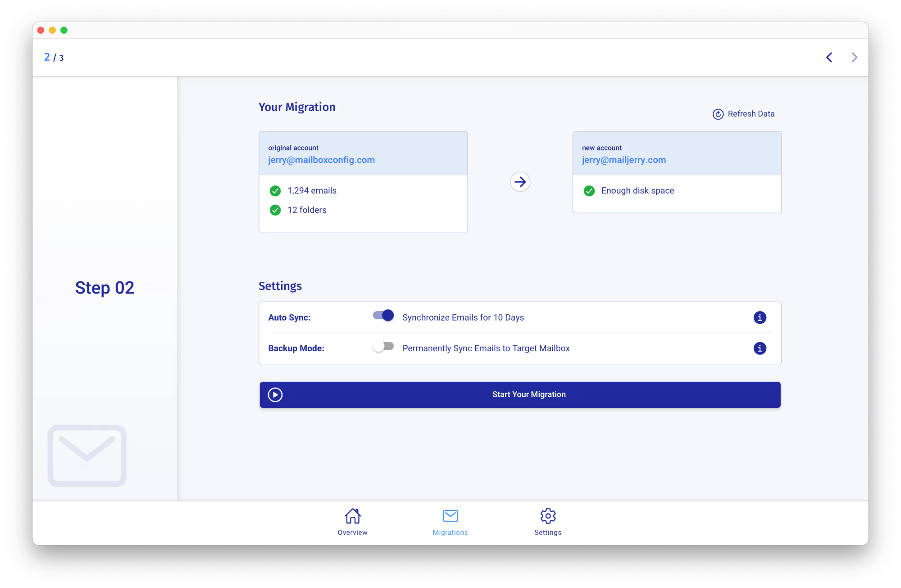The height and width of the screenshot is (588, 901).
Task: Click the 2 / 3 step counter
Action: pyautogui.click(x=54, y=58)
